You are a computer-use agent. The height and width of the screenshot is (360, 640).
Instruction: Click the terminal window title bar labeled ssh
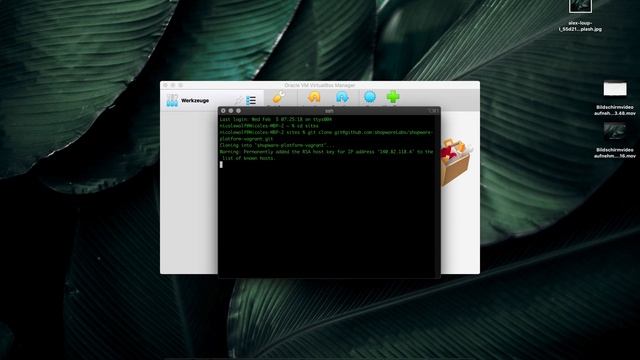(x=329, y=111)
